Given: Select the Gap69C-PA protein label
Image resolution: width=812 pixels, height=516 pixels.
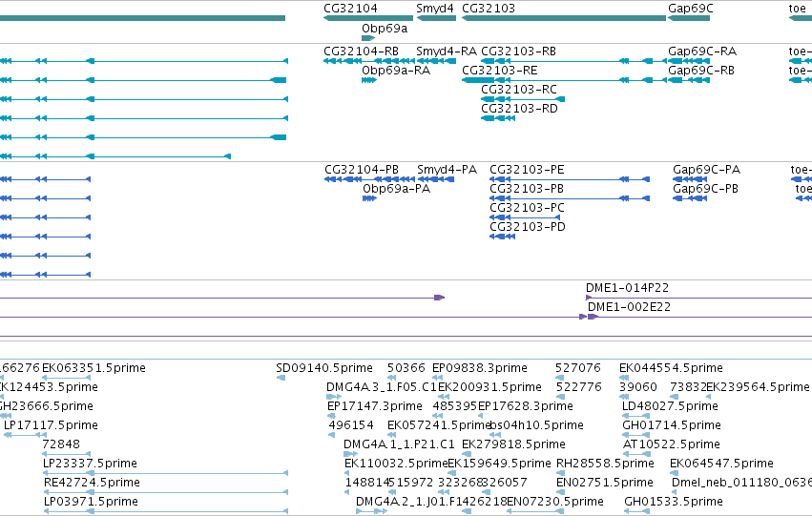Looking at the screenshot, I should 706,170.
